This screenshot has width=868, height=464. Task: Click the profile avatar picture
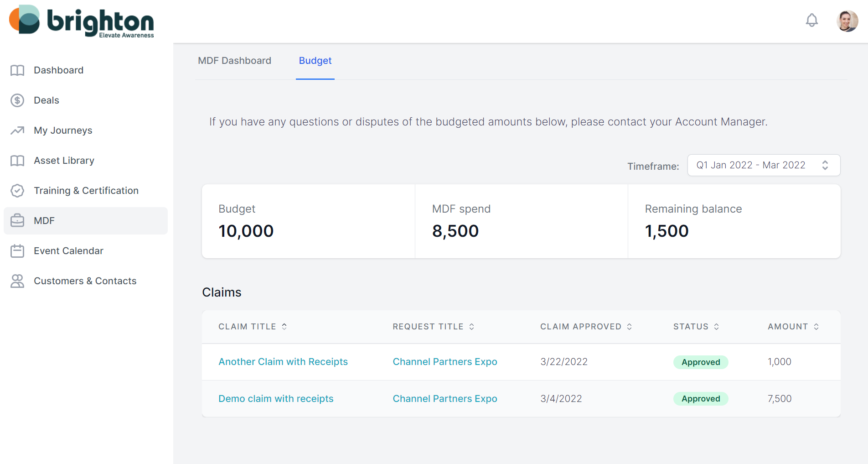[x=847, y=21]
